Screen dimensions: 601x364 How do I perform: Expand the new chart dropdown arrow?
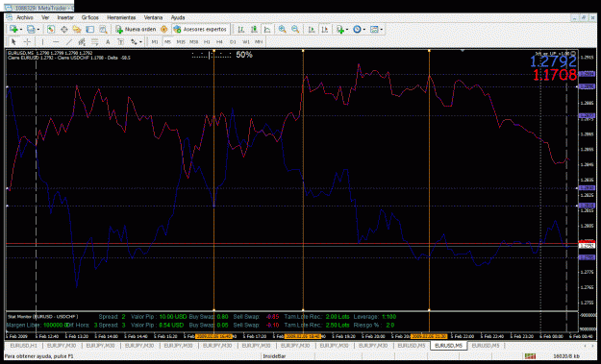point(21,30)
